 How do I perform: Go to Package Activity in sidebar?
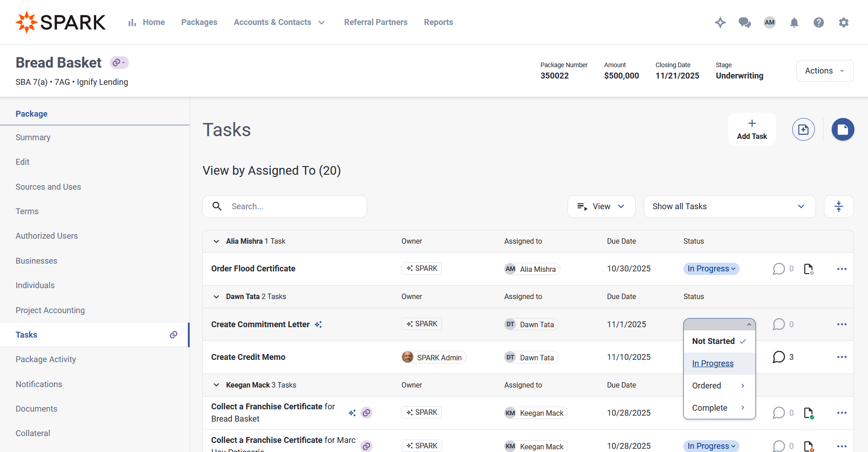[46, 359]
